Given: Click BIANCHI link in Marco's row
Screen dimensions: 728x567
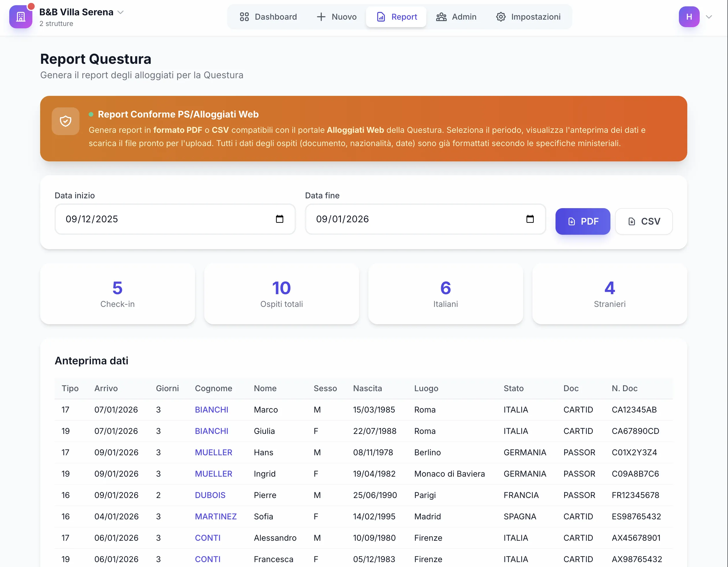Looking at the screenshot, I should [211, 409].
